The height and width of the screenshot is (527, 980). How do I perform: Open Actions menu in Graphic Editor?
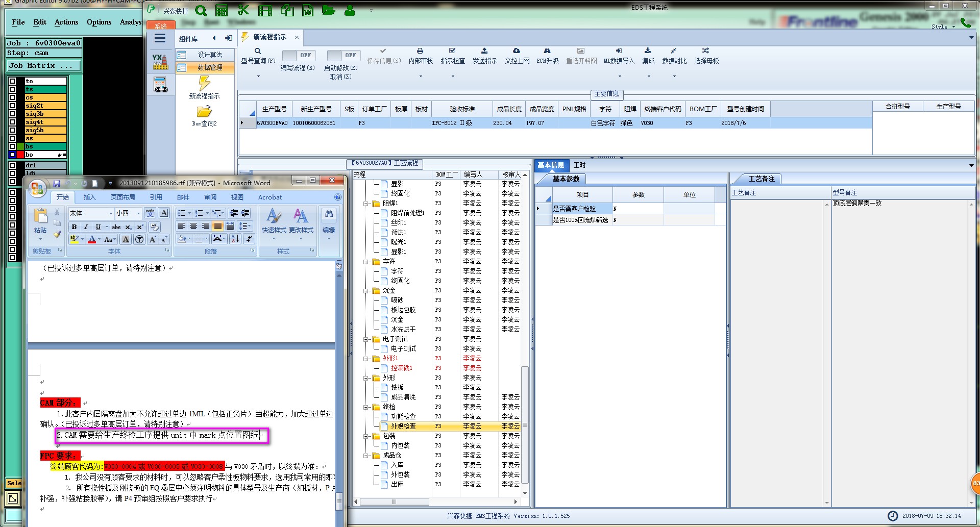click(x=66, y=22)
